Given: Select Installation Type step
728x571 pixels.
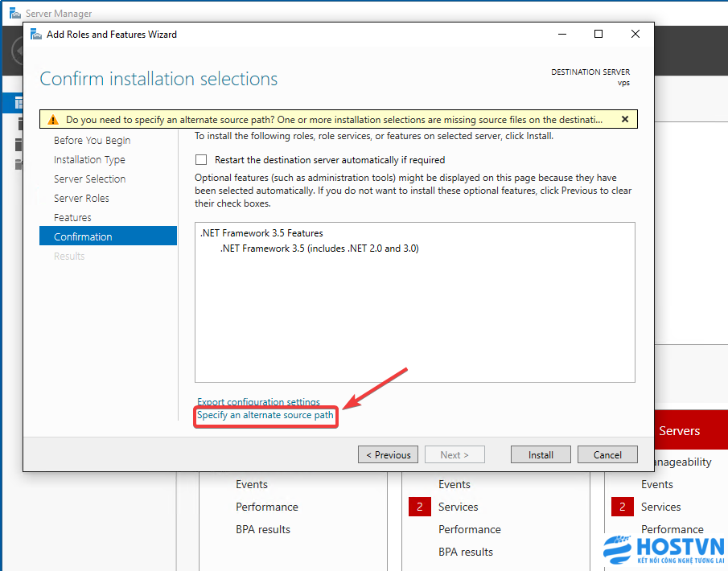Looking at the screenshot, I should pyautogui.click(x=89, y=160).
